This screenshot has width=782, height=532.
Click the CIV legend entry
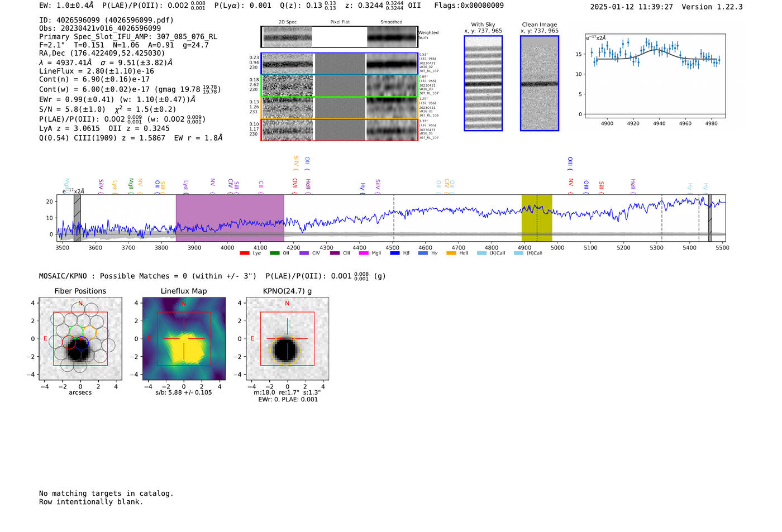pos(309,253)
